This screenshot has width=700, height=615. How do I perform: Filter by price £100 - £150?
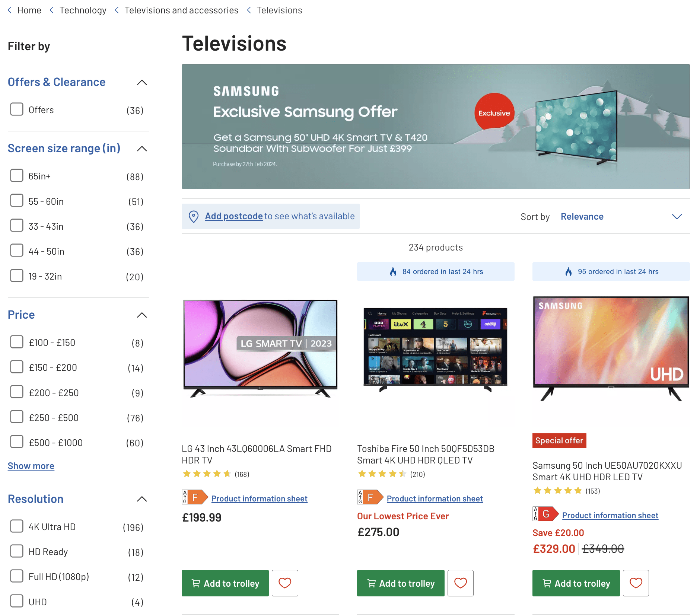click(17, 342)
